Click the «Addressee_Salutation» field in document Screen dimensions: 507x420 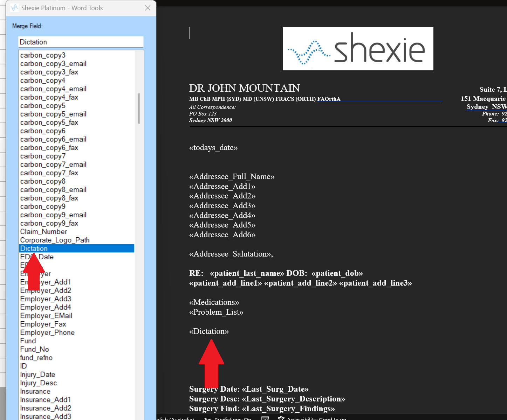[230, 254]
